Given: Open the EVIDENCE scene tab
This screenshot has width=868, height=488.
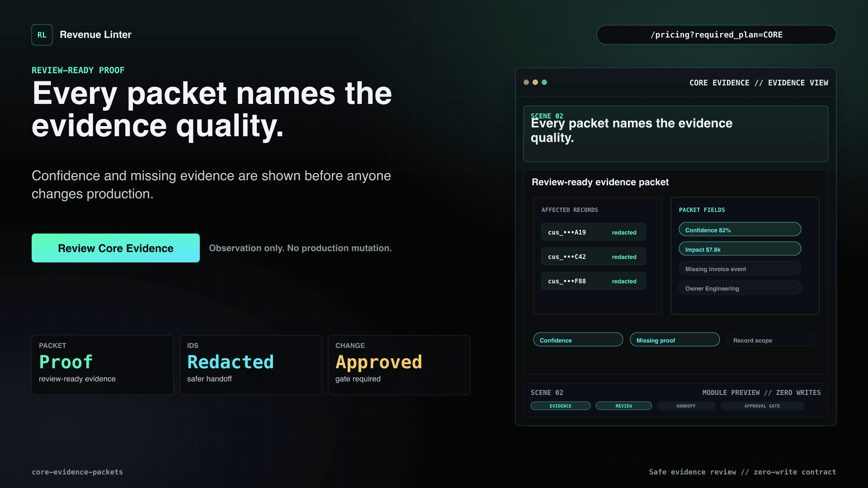Looking at the screenshot, I should (x=561, y=406).
